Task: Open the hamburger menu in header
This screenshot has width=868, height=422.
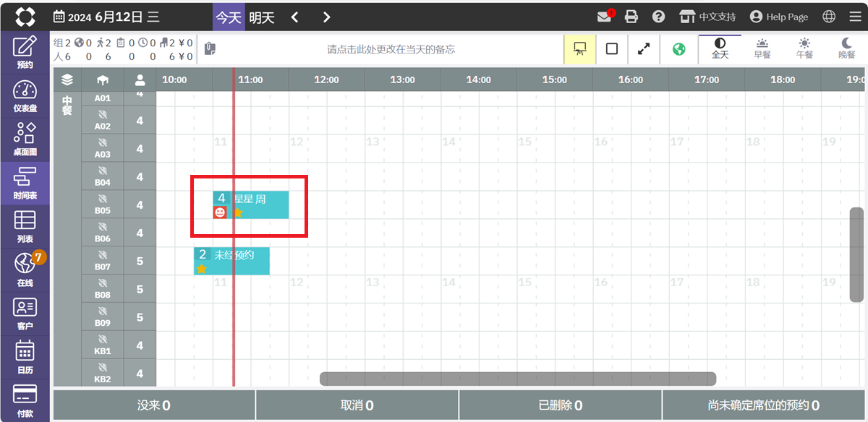Action: point(855,17)
